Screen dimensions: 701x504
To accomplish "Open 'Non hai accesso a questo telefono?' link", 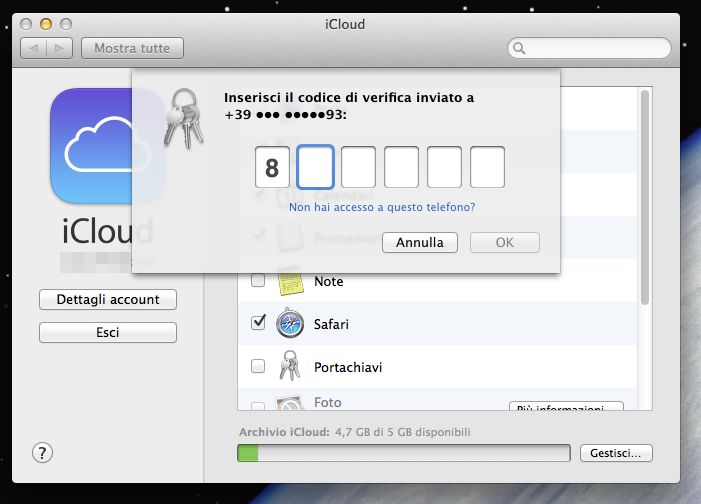I will pos(382,207).
